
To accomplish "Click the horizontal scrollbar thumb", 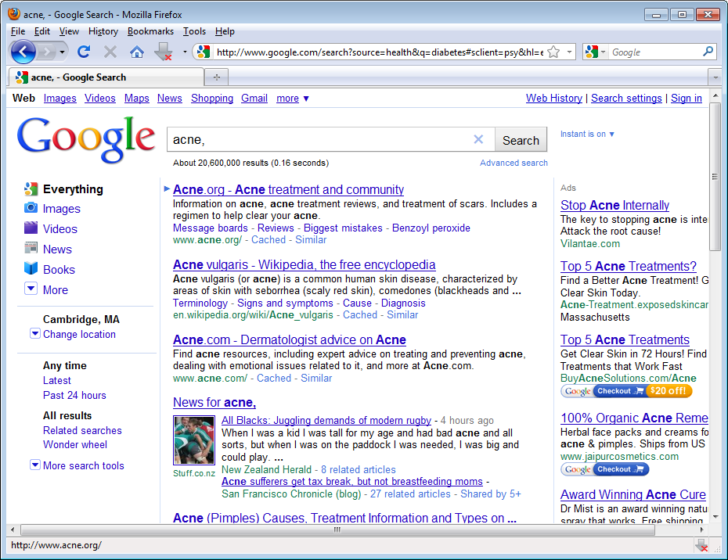I will (338, 529).
